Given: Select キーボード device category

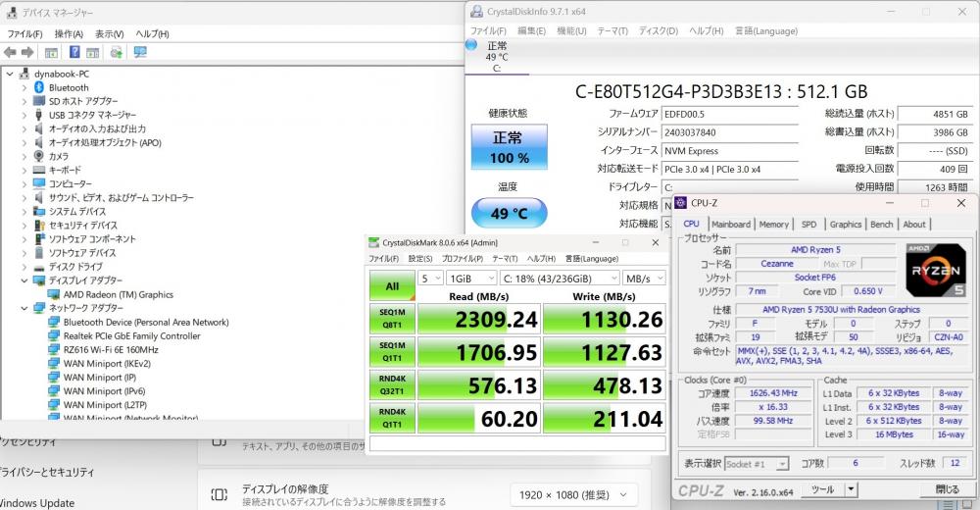Looking at the screenshot, I should tap(65, 171).
